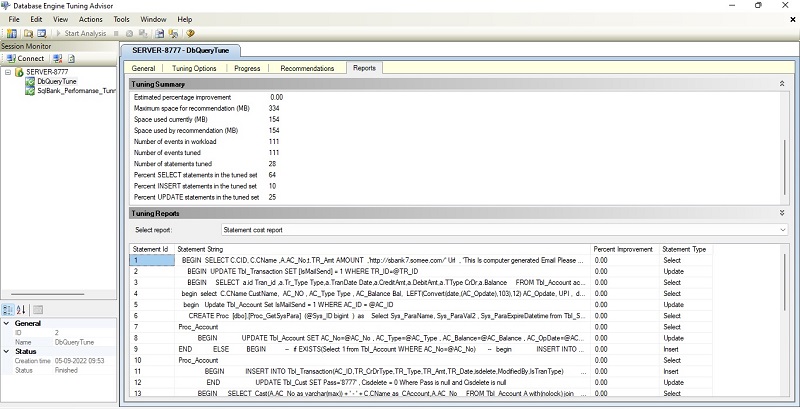Select the Name property DbQueryTune
800x409 pixels.
[x=59, y=342]
